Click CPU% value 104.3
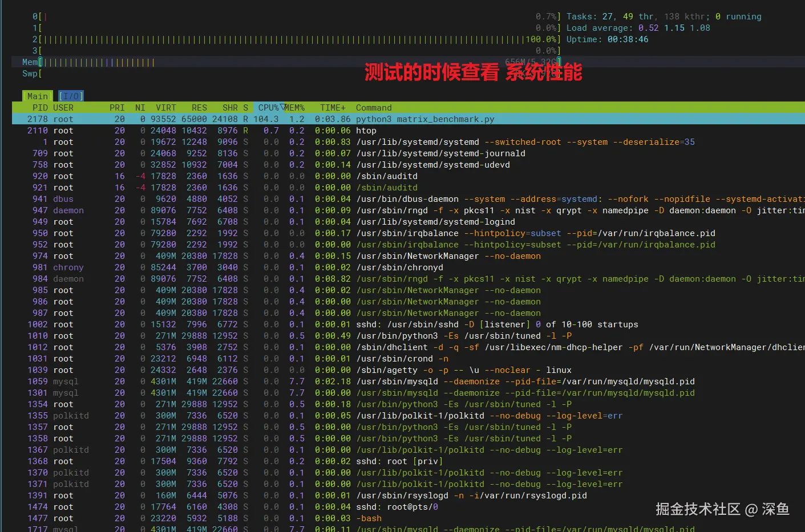 (266, 119)
